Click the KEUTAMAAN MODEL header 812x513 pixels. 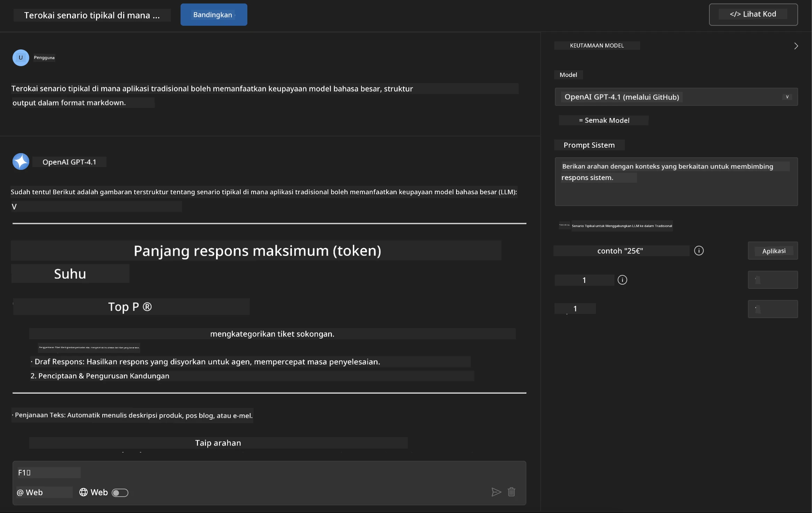(597, 46)
